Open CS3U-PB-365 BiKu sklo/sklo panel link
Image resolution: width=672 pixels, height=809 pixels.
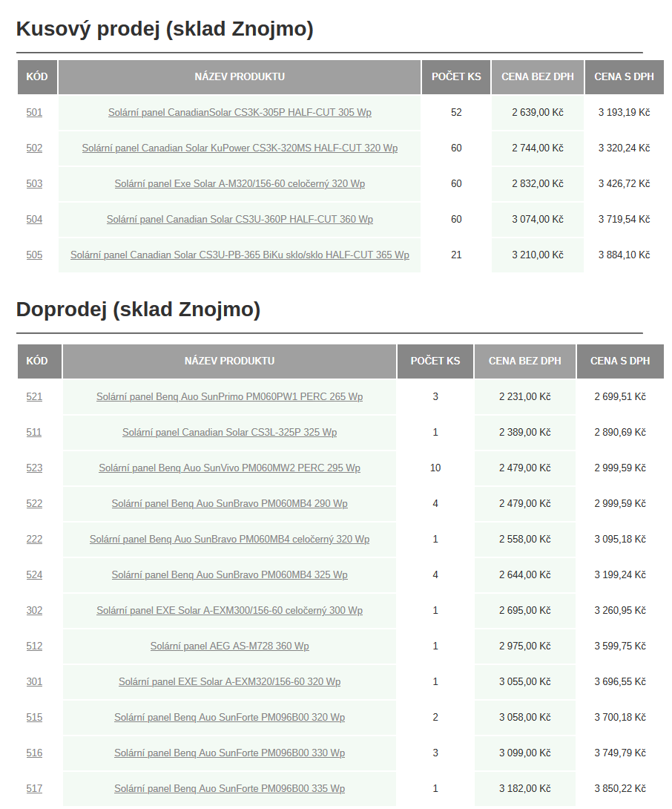click(x=240, y=255)
